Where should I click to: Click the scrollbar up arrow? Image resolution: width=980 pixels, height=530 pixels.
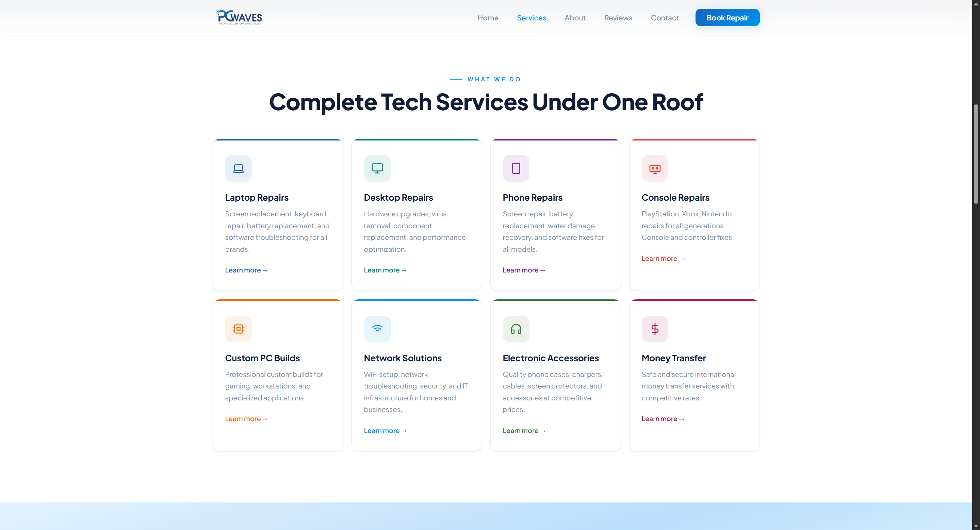point(976,3)
